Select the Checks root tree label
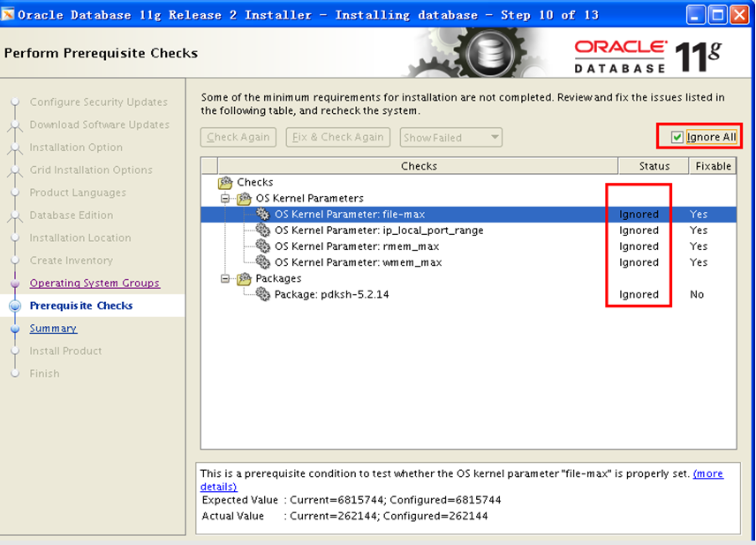Screen dimensions: 756x545 click(255, 182)
